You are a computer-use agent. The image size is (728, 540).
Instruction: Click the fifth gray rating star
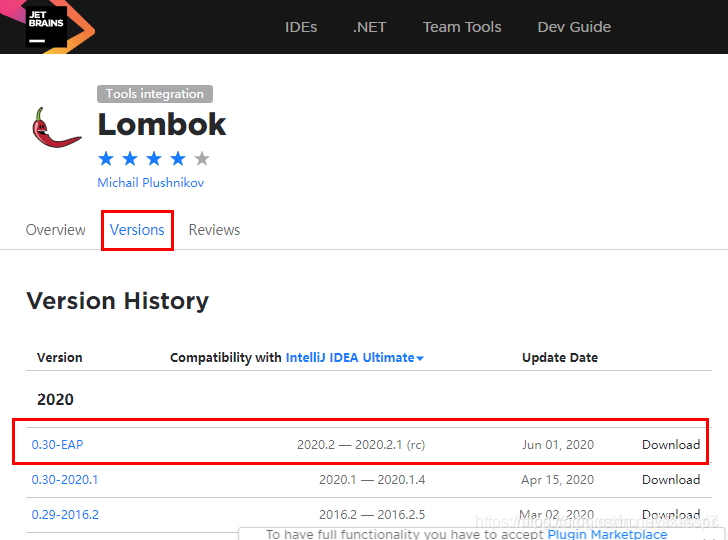point(202,159)
